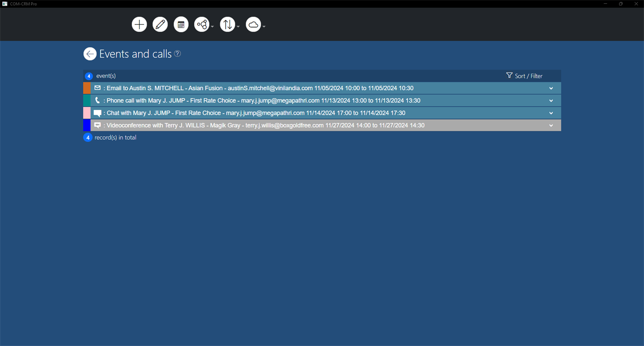The image size is (644, 346).
Task: Open Help using the question mark icon
Action: (177, 54)
